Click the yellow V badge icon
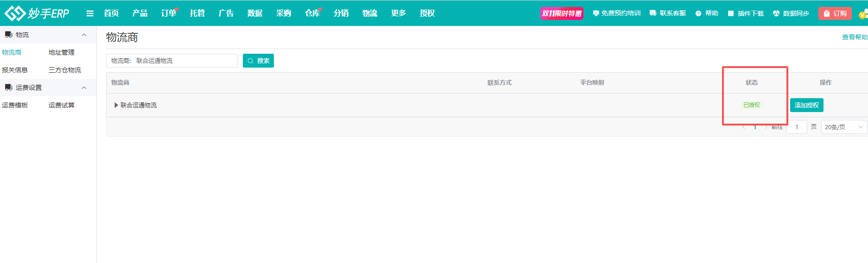The height and width of the screenshot is (263, 868). (x=862, y=15)
